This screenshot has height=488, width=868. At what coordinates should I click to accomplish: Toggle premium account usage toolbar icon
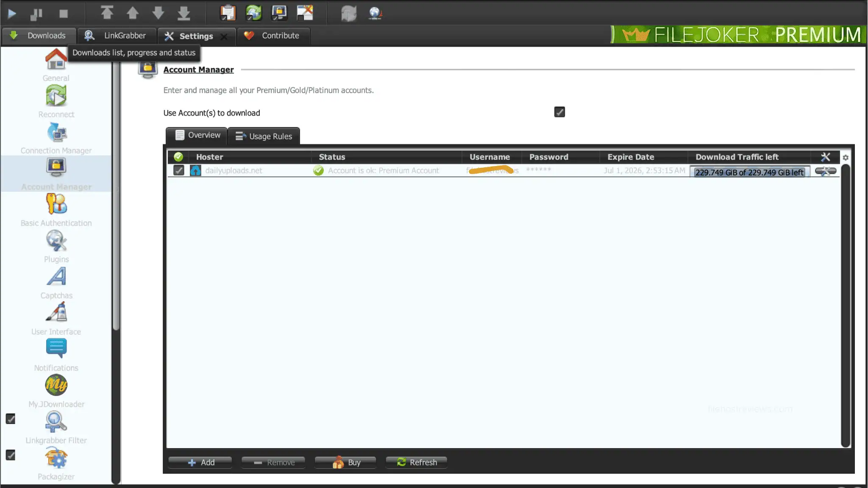tap(279, 13)
